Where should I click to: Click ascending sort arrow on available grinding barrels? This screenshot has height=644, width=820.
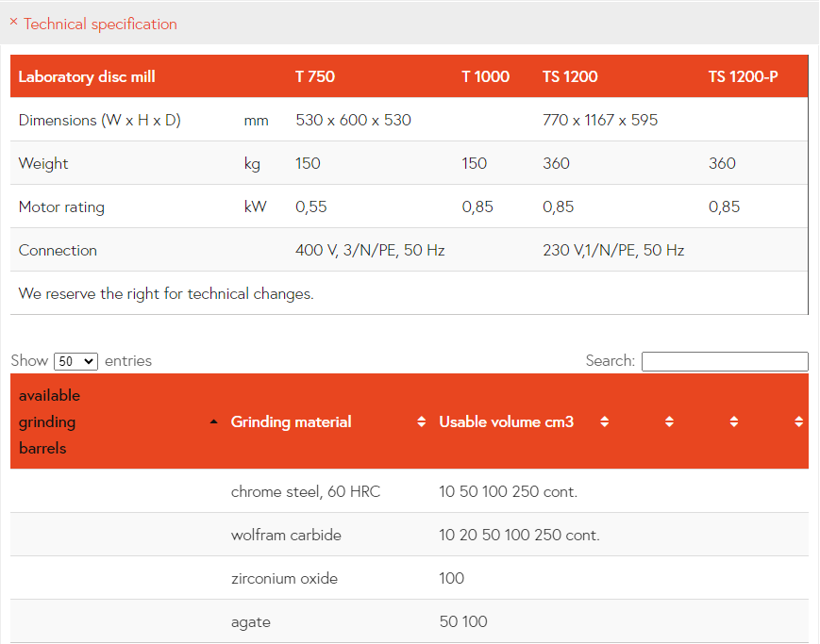(213, 421)
